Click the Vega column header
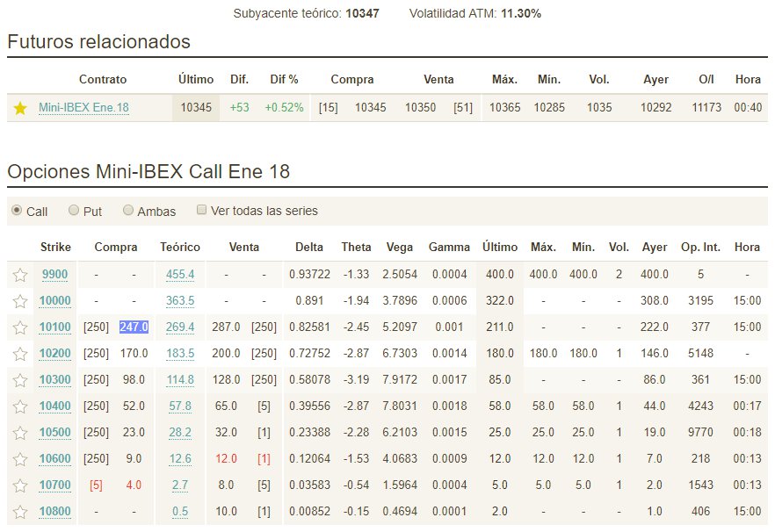This screenshot has height=532, width=775. click(x=399, y=247)
